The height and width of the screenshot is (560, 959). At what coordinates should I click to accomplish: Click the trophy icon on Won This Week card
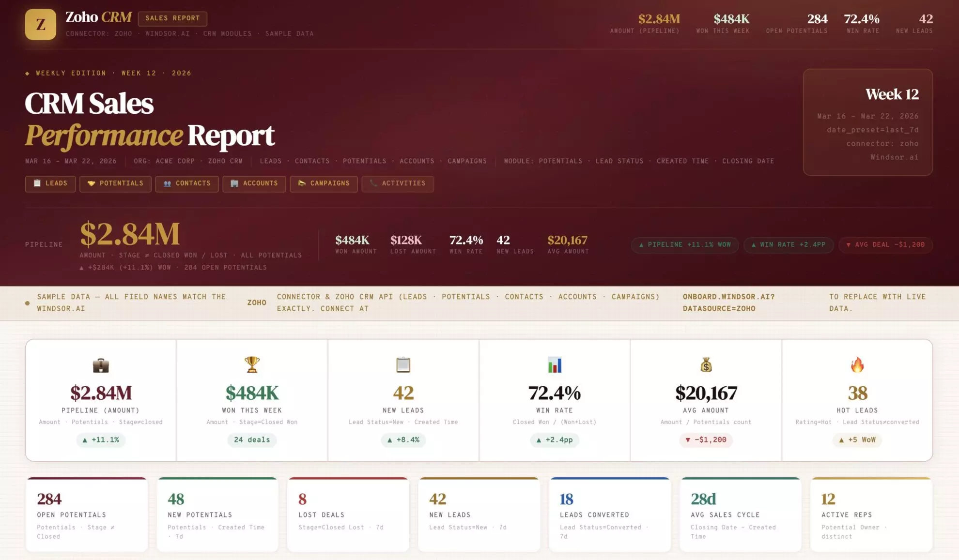tap(251, 365)
